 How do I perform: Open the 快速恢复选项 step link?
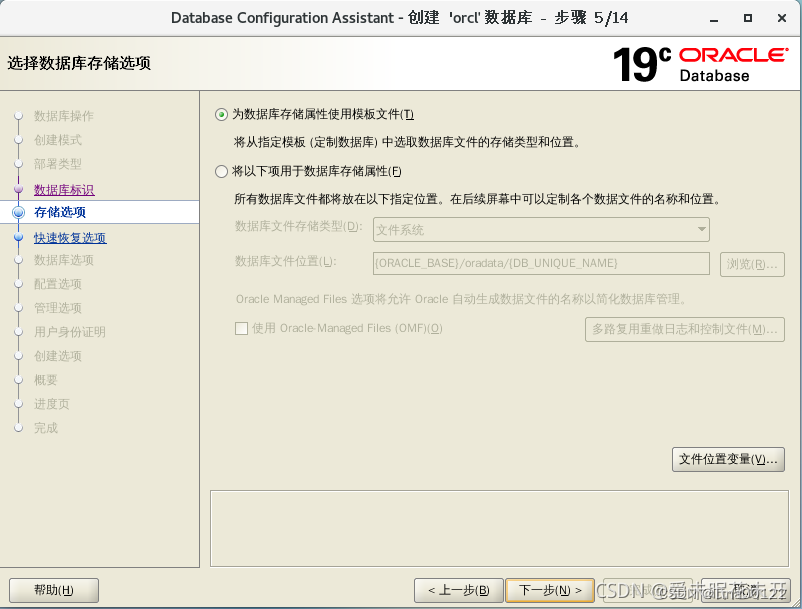(70, 238)
